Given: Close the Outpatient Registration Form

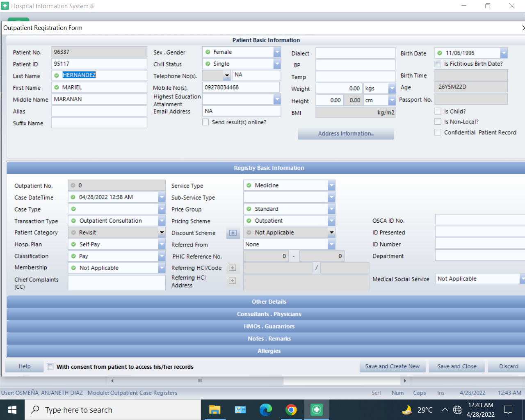Looking at the screenshot, I should pos(523,28).
